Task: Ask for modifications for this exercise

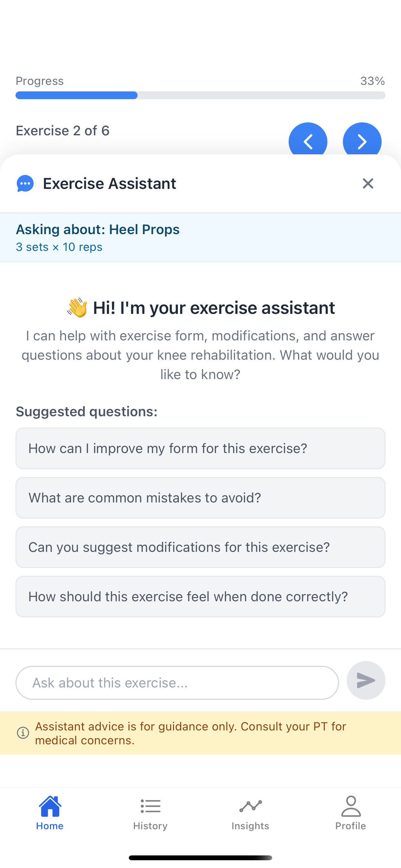Action: pyautogui.click(x=200, y=547)
